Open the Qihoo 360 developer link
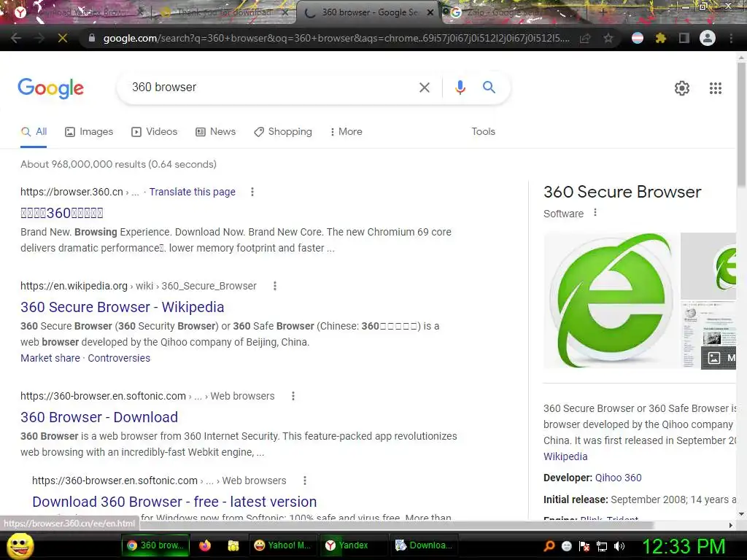The width and height of the screenshot is (747, 560). (619, 478)
